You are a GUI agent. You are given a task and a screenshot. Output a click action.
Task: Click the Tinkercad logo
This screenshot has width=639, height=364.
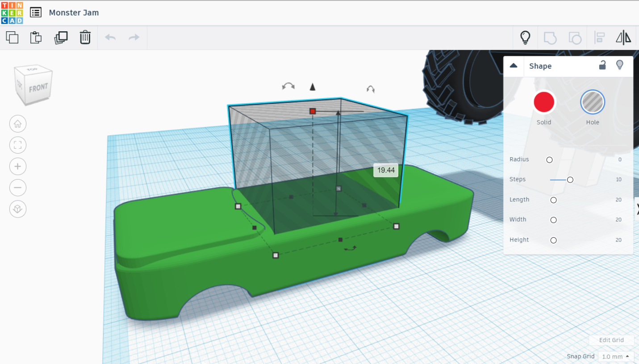pyautogui.click(x=12, y=13)
